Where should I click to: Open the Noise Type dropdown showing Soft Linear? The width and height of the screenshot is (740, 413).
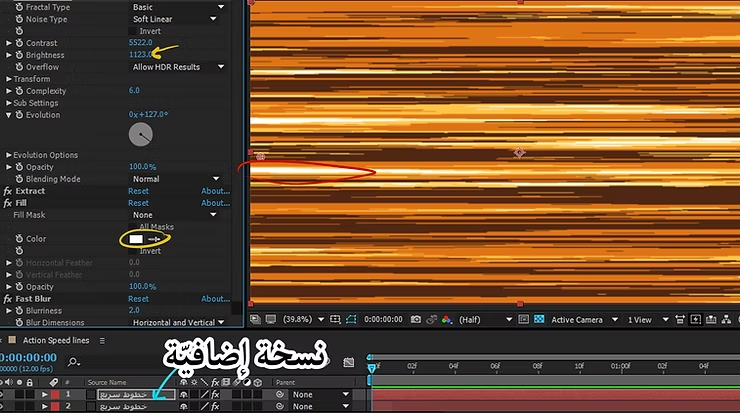174,19
